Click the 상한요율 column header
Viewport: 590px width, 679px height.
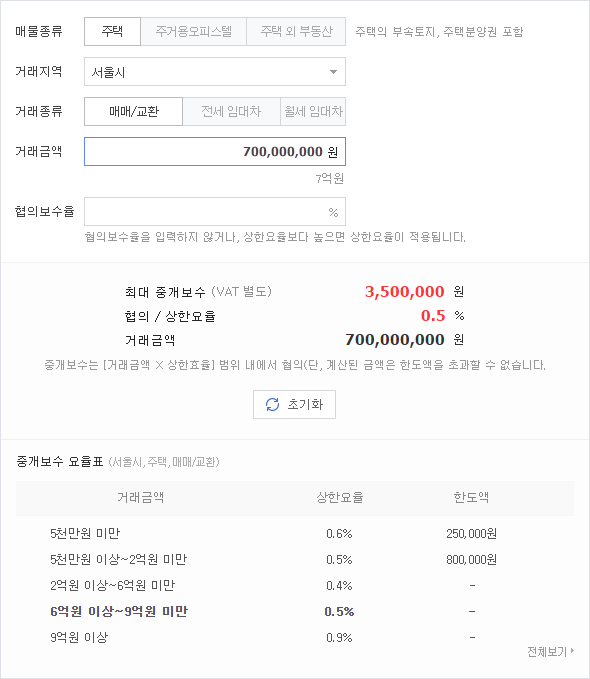[340, 498]
